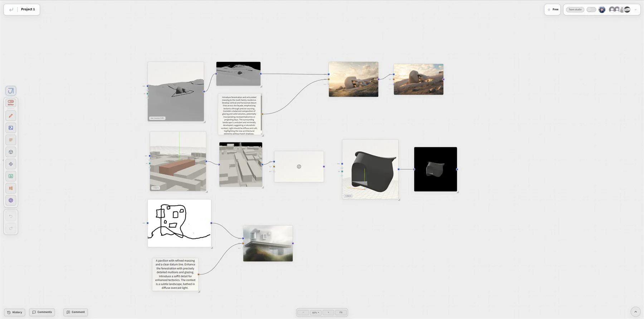Click the zoom out minus button
Image resolution: width=644 pixels, height=319 pixels.
[x=303, y=313]
